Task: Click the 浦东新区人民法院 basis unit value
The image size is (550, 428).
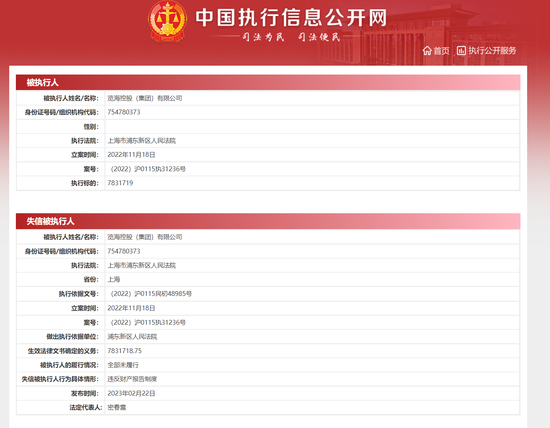Action: pos(132,337)
